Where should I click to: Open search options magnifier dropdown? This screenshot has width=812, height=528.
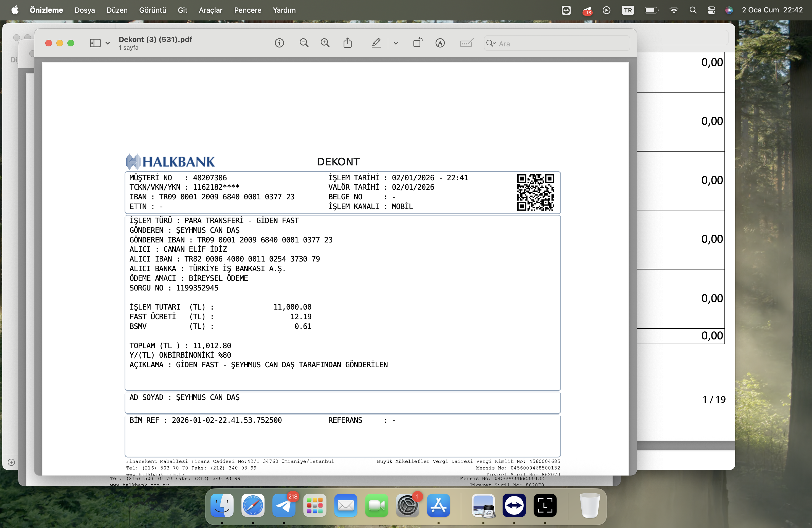tap(491, 43)
